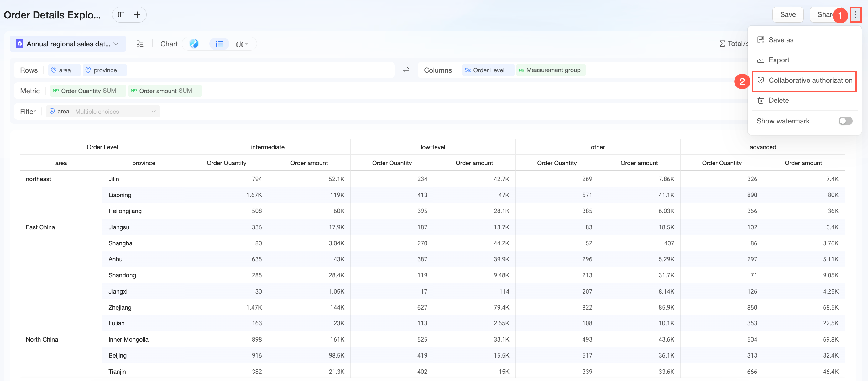Image resolution: width=868 pixels, height=381 pixels.
Task: Toggle the Show watermark switch
Action: (845, 121)
